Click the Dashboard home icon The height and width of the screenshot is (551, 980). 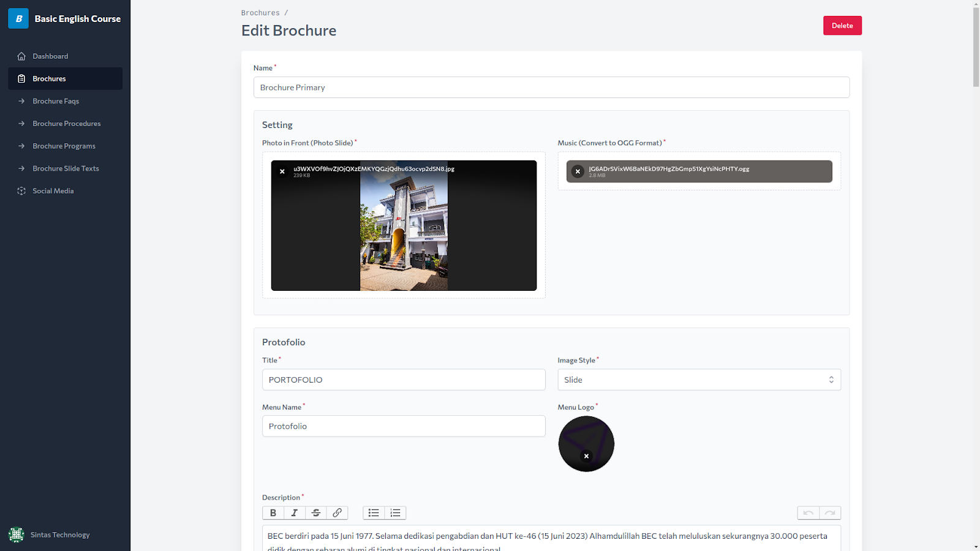pos(21,56)
